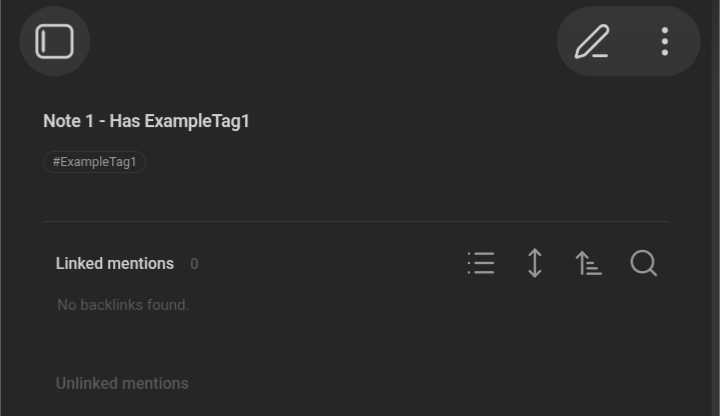Open the more options menu
Viewport: 720px width, 416px height.
pos(664,41)
